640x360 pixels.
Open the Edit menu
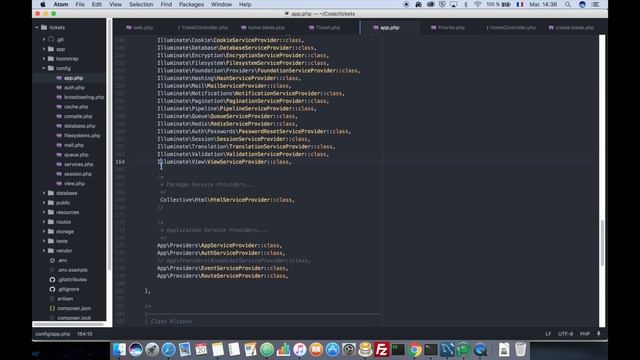tap(97, 4)
